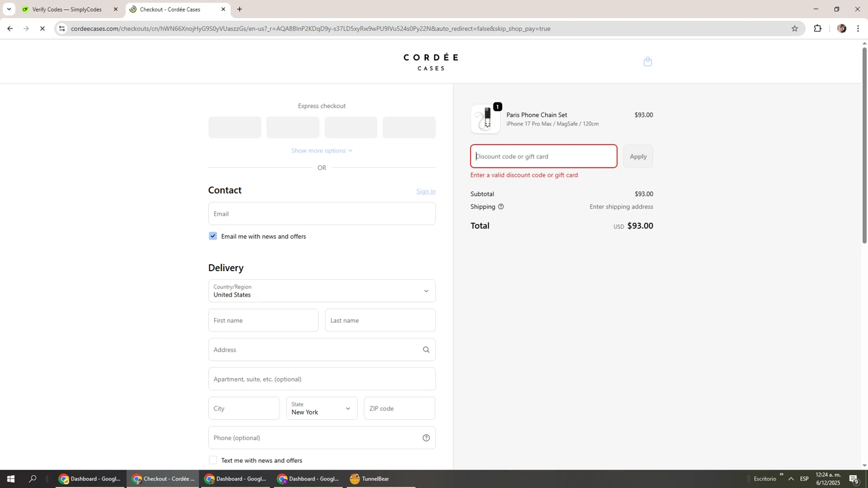Click the Escritorio toolbar label
The height and width of the screenshot is (488, 868).
[x=765, y=479]
